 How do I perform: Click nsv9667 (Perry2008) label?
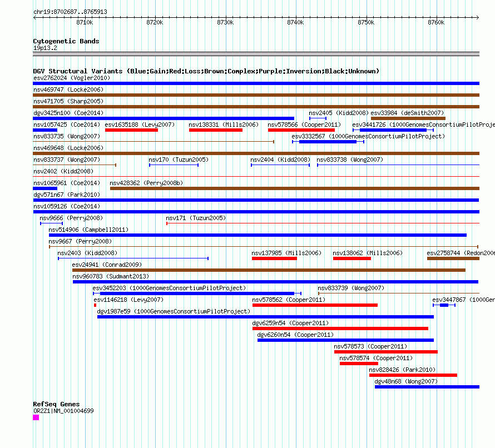point(80,241)
